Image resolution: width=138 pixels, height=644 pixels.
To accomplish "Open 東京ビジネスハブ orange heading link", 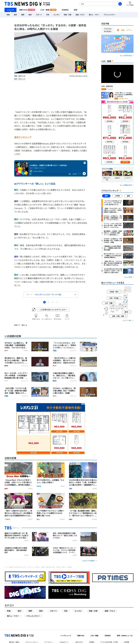I will click(x=23, y=137).
